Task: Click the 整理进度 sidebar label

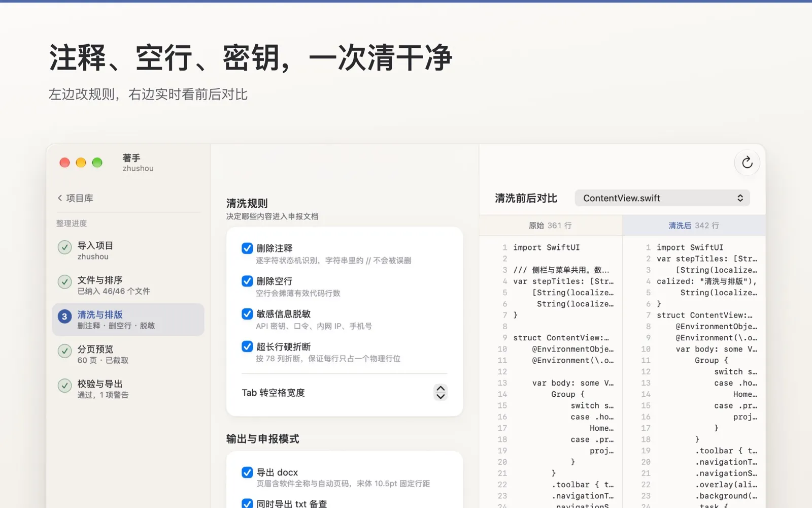Action: [x=72, y=224]
